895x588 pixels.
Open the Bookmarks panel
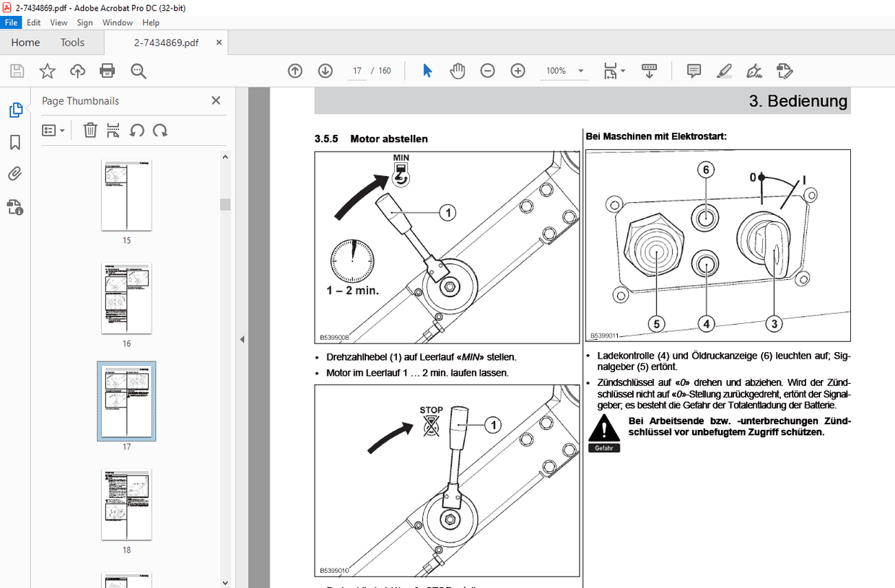[x=16, y=142]
